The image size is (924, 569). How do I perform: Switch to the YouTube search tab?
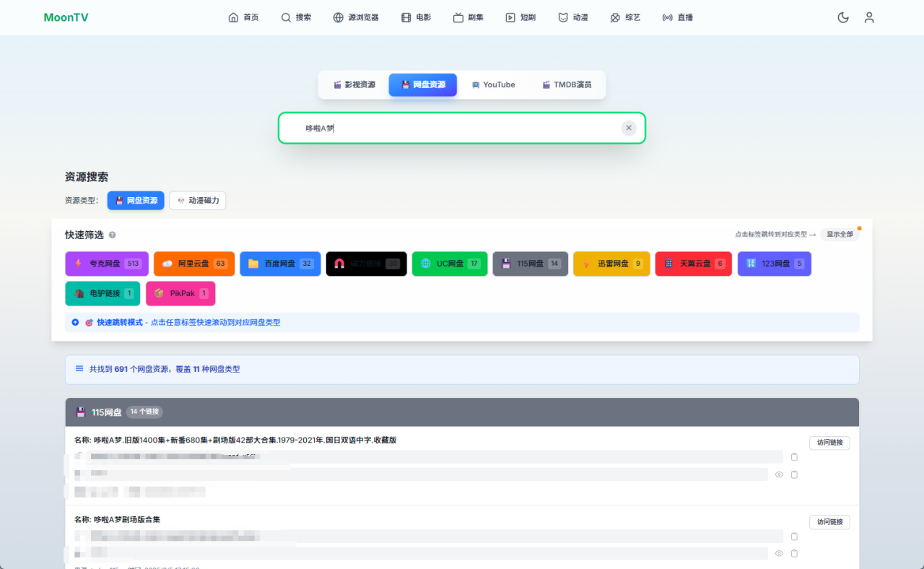(494, 84)
